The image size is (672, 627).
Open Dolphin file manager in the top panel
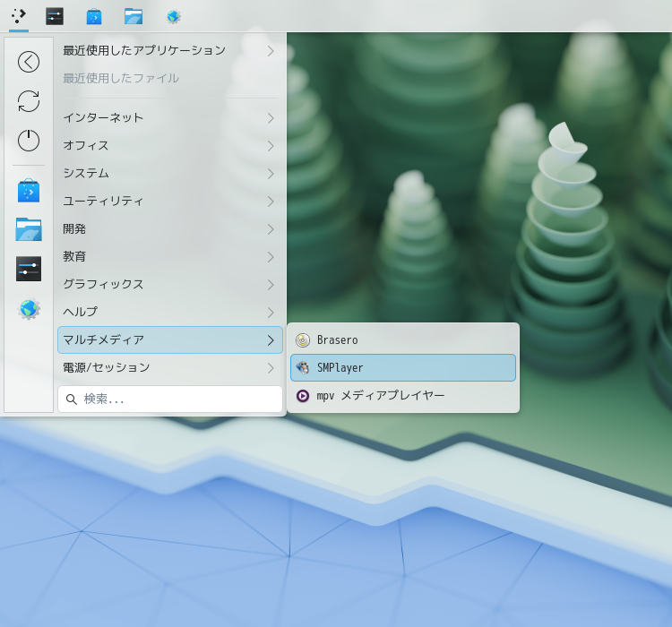(x=134, y=16)
